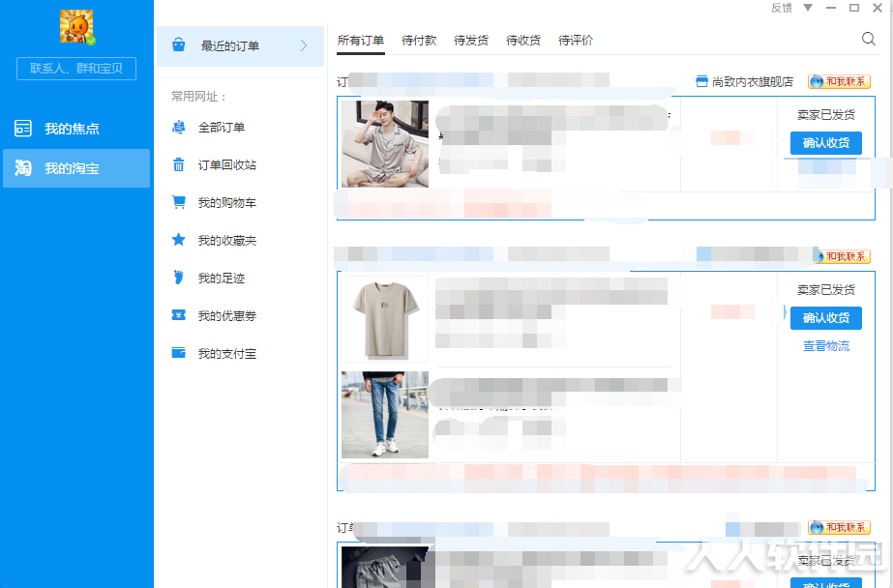Screen dimensions: 893x588
Task: Click 查看物流 link
Action: [x=826, y=346]
